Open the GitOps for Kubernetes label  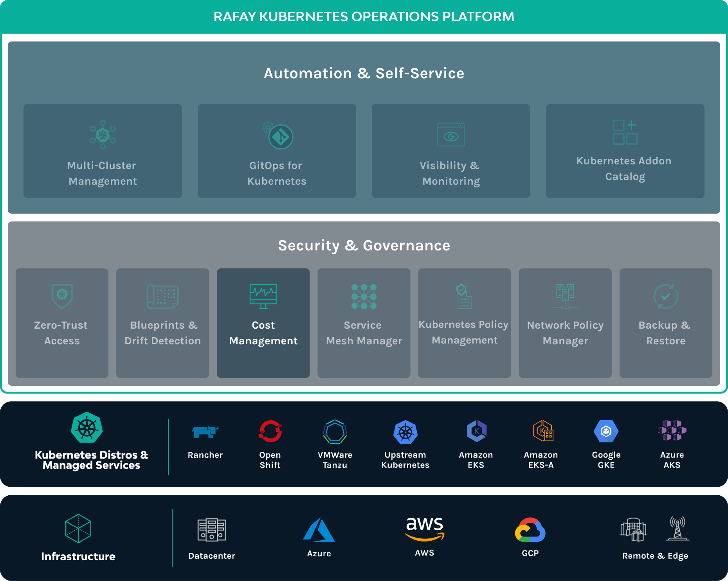277,173
